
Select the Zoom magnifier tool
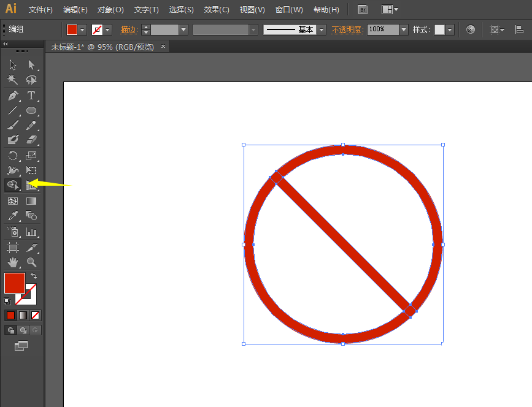click(31, 262)
